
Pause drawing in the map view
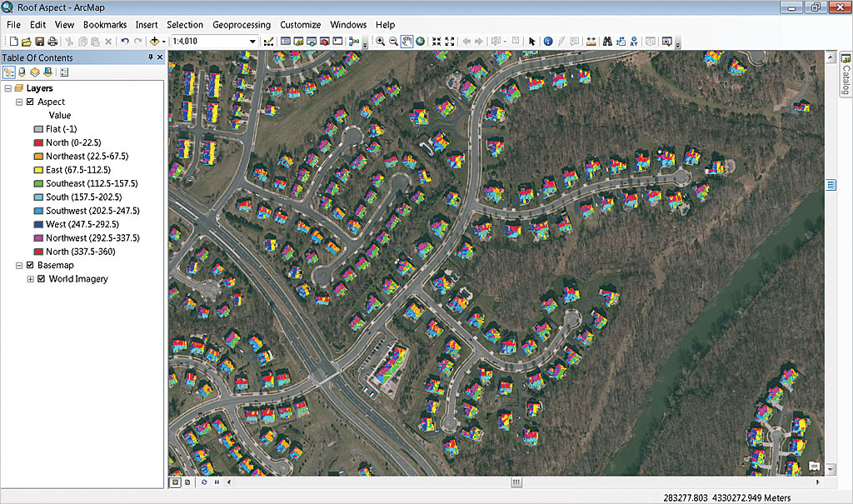point(217,482)
